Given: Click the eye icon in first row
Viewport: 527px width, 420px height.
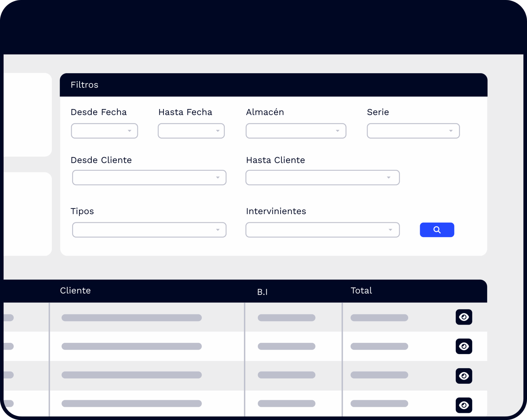Looking at the screenshot, I should click(x=464, y=317).
